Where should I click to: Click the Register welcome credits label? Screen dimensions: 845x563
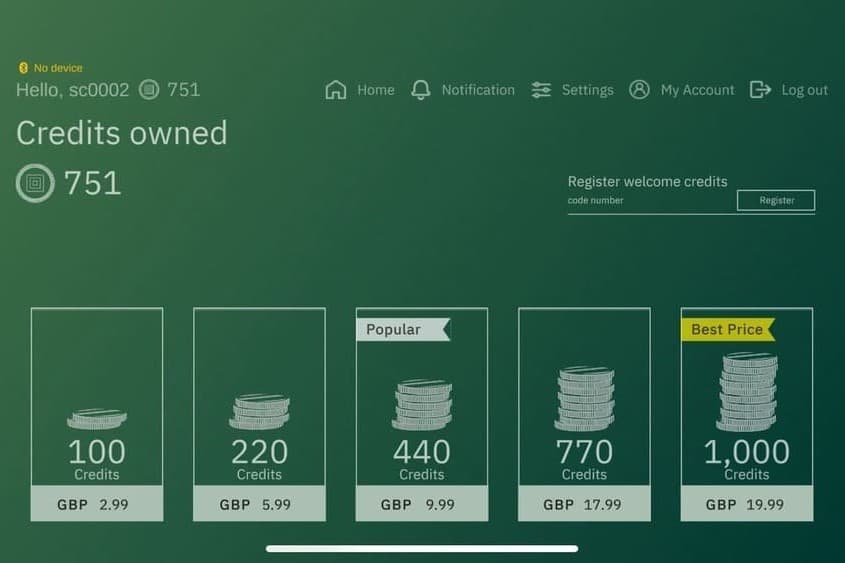coord(648,182)
